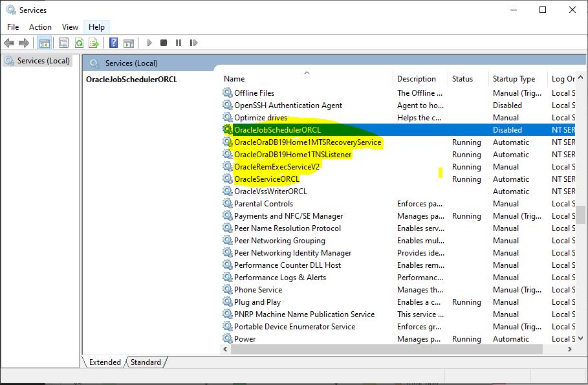Stop the selected service
The height and width of the screenshot is (385, 588).
pos(163,43)
